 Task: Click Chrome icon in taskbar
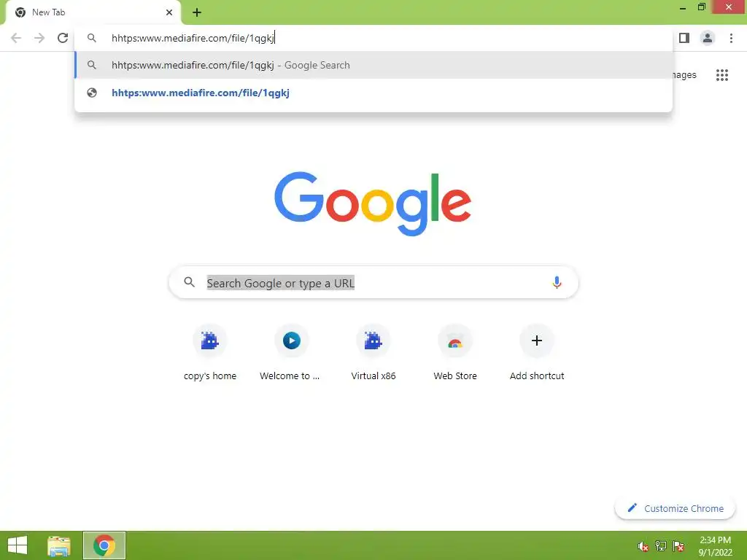104,545
